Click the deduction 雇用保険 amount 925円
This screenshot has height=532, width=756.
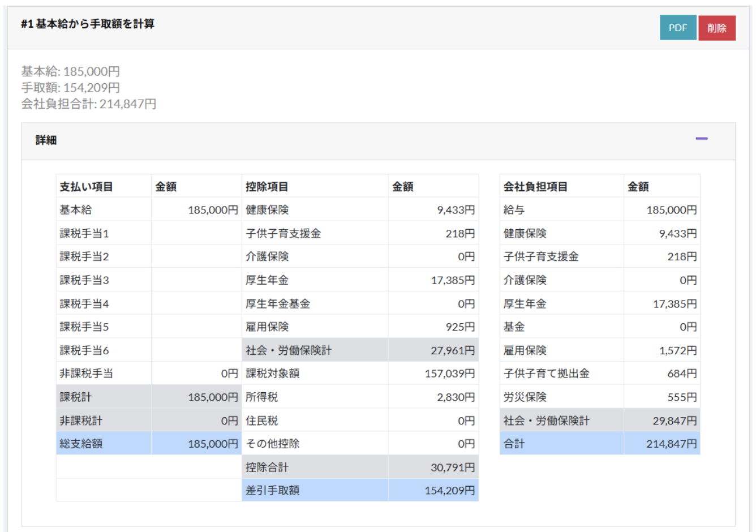[x=461, y=327]
